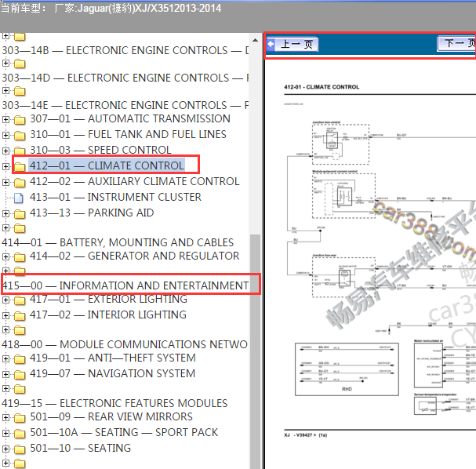Open folder icon for 417—02 Interior Lighting
The image size is (476, 469).
point(20,316)
